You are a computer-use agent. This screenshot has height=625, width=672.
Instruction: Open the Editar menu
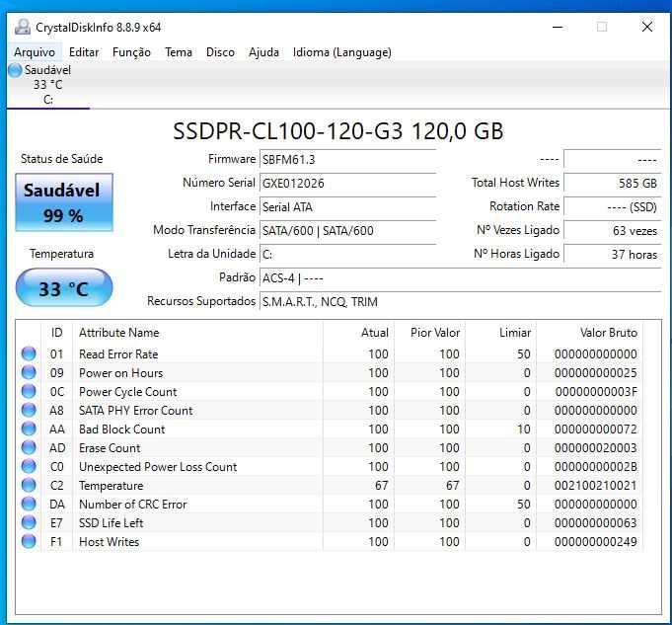click(84, 52)
